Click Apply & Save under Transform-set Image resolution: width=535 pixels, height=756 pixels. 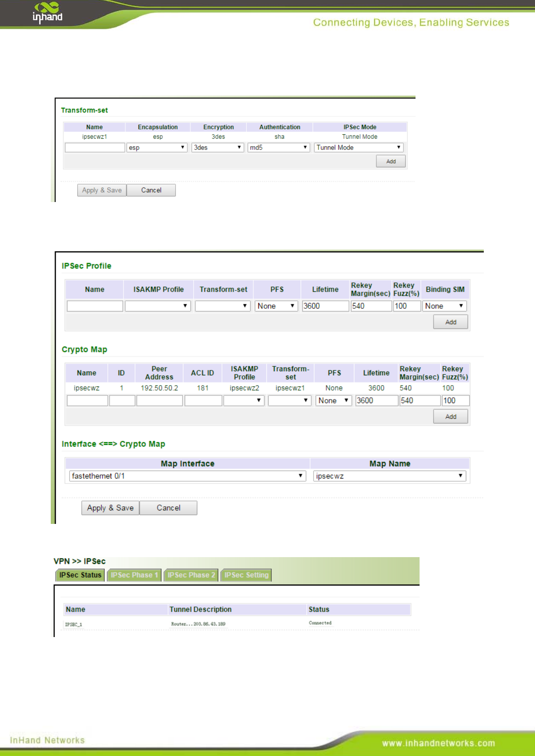[102, 190]
